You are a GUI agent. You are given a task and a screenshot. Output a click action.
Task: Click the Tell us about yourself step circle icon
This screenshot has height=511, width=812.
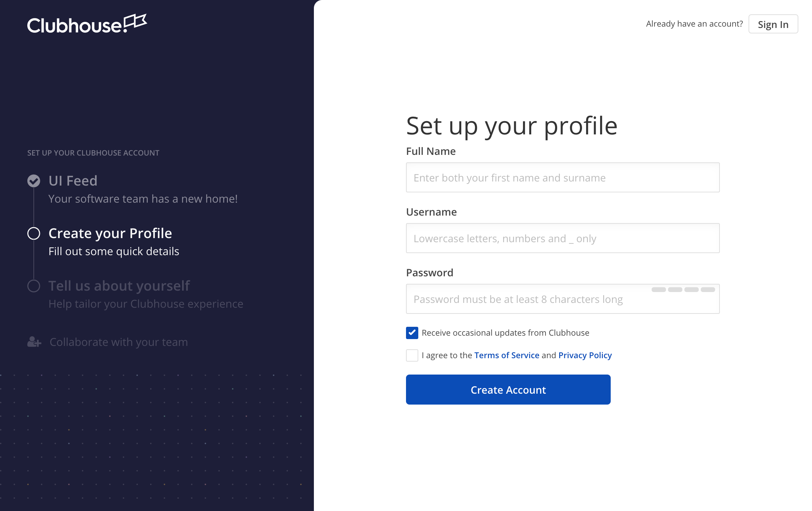(x=33, y=286)
